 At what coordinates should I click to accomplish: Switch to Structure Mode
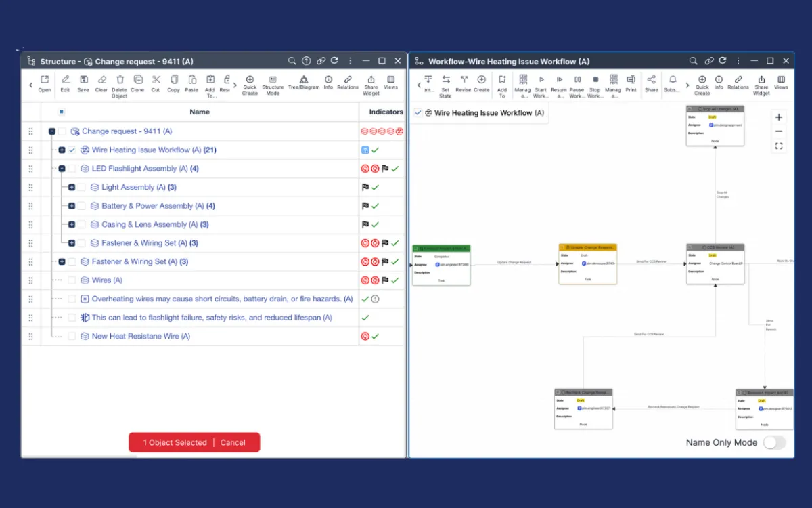click(273, 80)
